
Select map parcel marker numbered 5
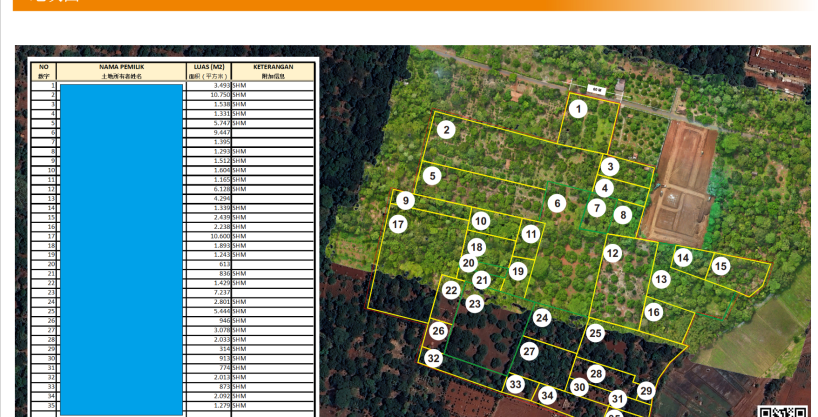pos(432,176)
